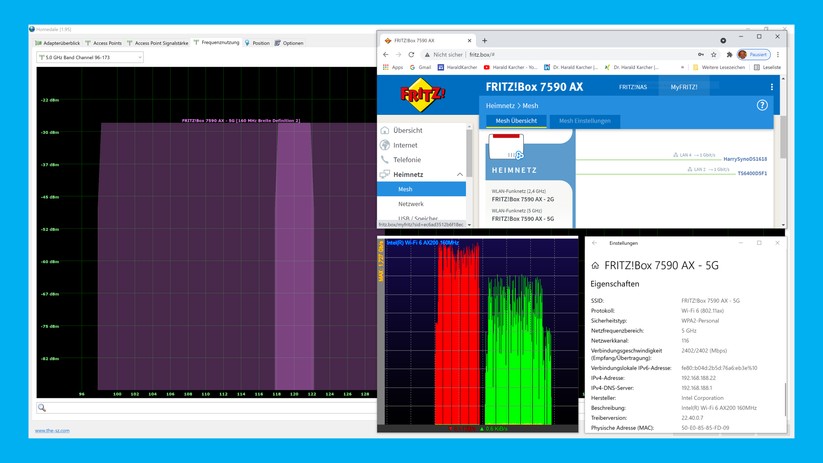Collapse the Heimnetz sidebar section
Viewport: 823px width, 463px height.
(x=460, y=174)
